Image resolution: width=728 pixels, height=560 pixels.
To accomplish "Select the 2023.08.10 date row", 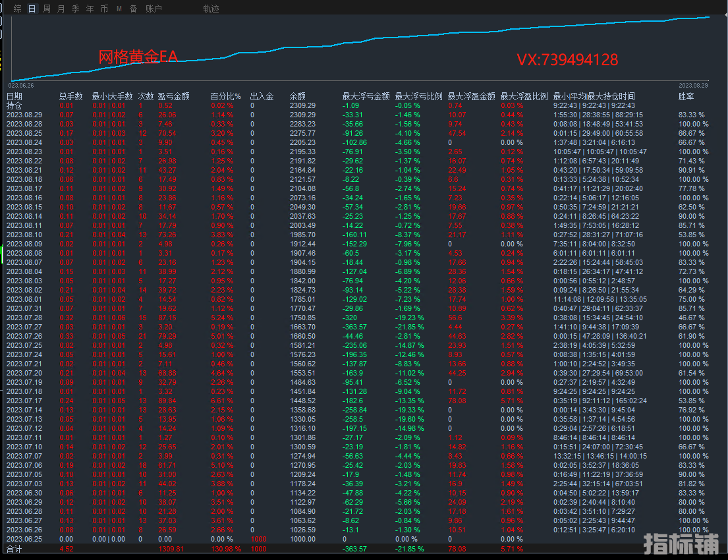I will point(358,235).
